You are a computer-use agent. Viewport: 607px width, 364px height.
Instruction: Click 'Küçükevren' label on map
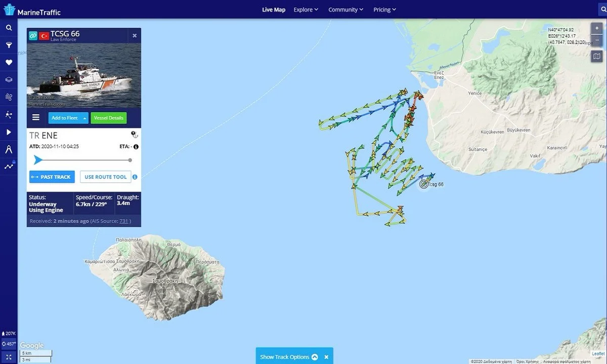tap(492, 132)
